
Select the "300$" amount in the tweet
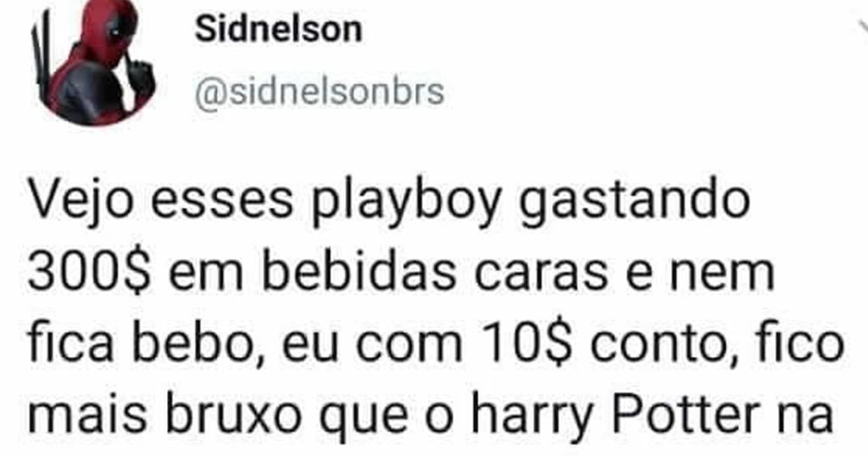[89, 273]
